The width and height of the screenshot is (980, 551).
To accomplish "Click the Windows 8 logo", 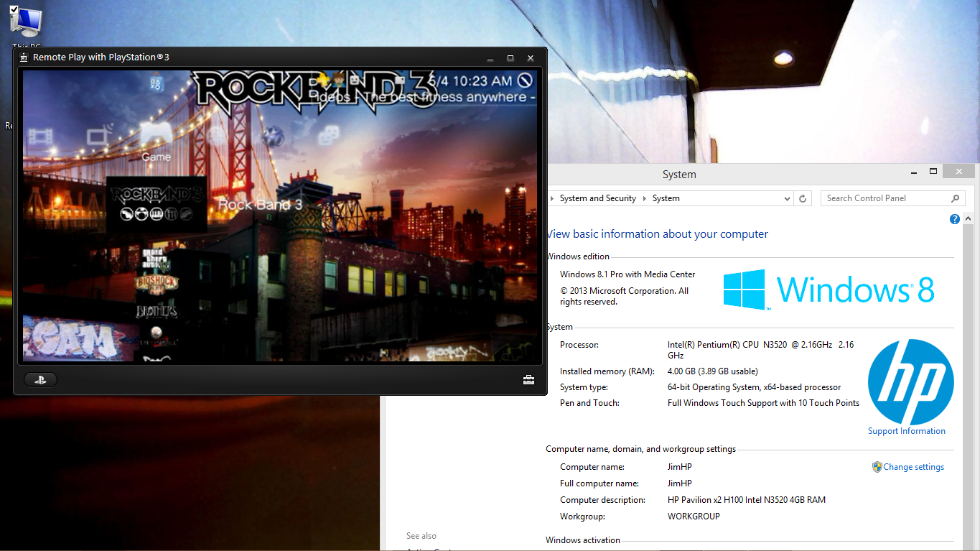I will (x=829, y=290).
